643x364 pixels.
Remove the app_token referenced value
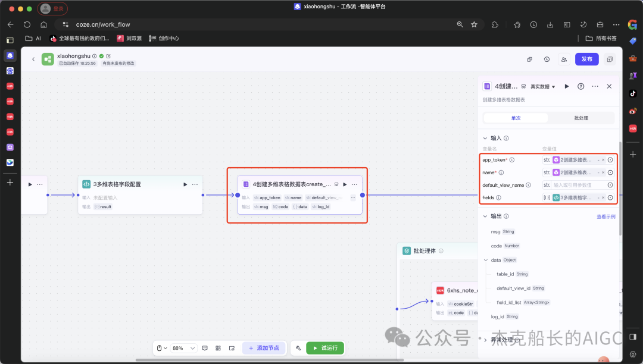(603, 160)
